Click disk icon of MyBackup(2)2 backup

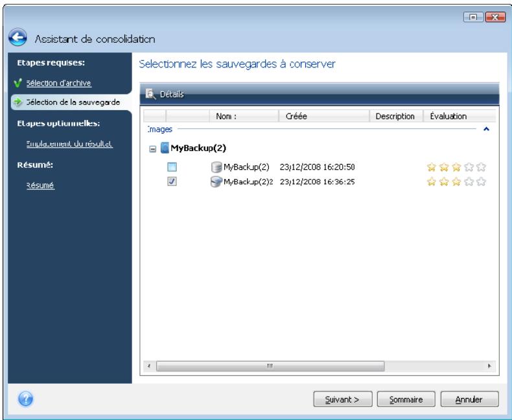tap(216, 181)
